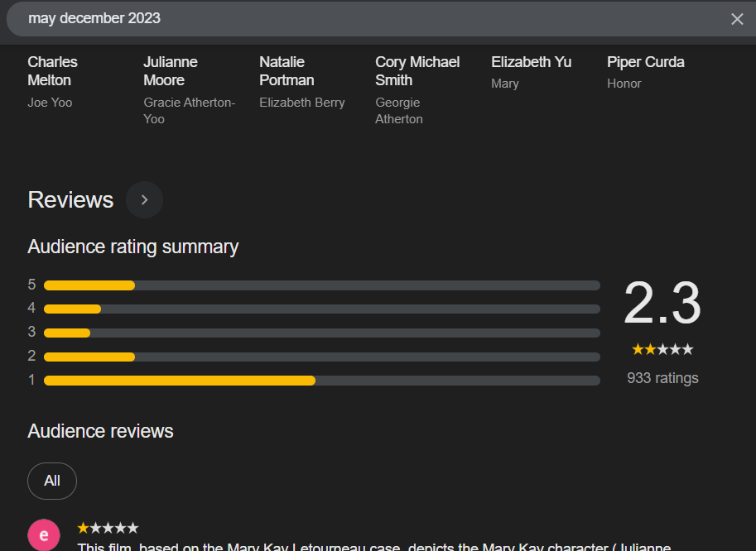Click 'Audience rating summary' heading

pyautogui.click(x=133, y=247)
